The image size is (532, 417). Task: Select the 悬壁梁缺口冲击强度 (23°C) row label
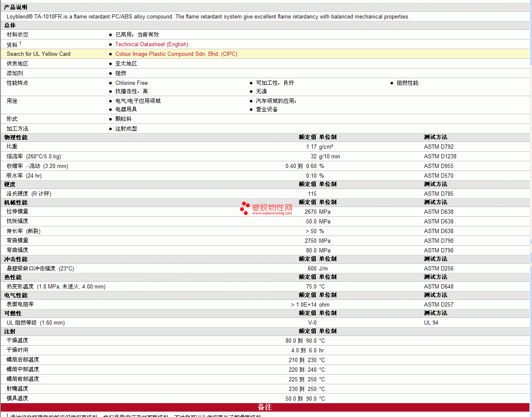[40, 268]
